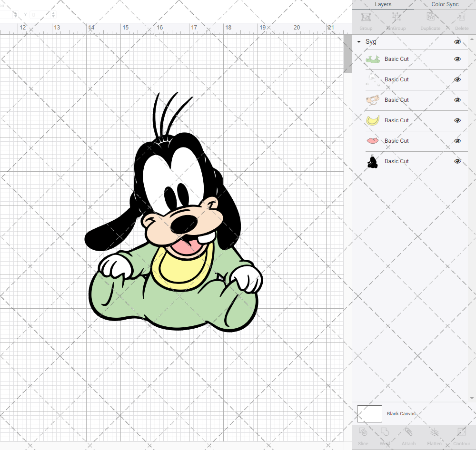Screen dimensions: 476x450
Task: Hide the entire Svg group
Action: (x=457, y=42)
